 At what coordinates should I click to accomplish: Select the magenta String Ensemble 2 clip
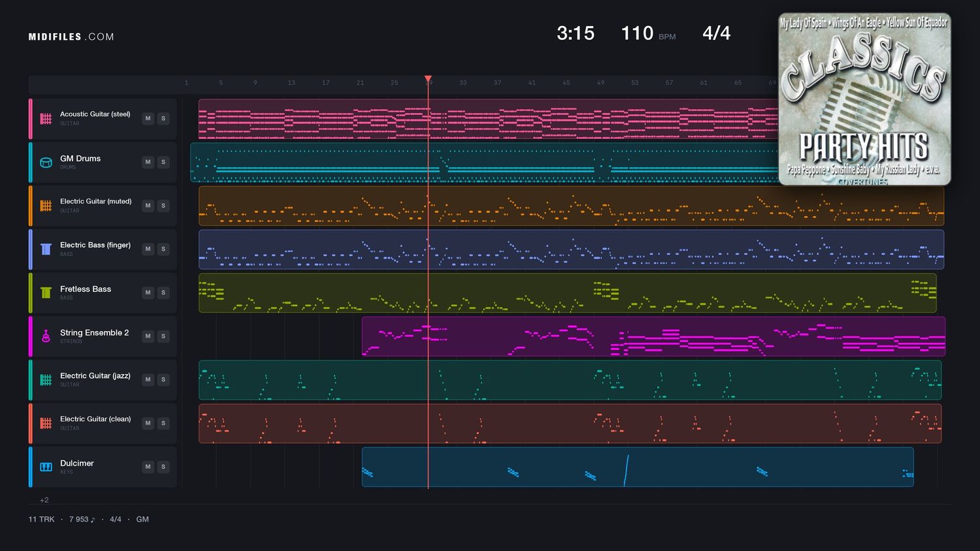tap(653, 336)
